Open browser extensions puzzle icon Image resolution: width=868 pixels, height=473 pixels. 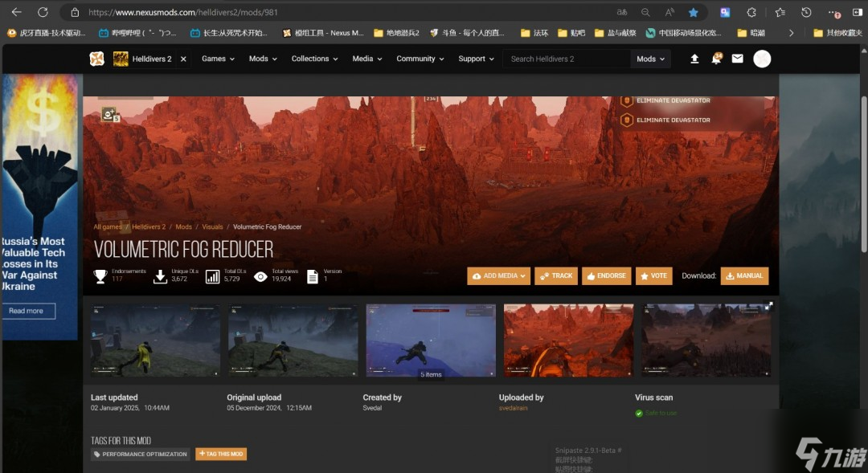tap(751, 12)
